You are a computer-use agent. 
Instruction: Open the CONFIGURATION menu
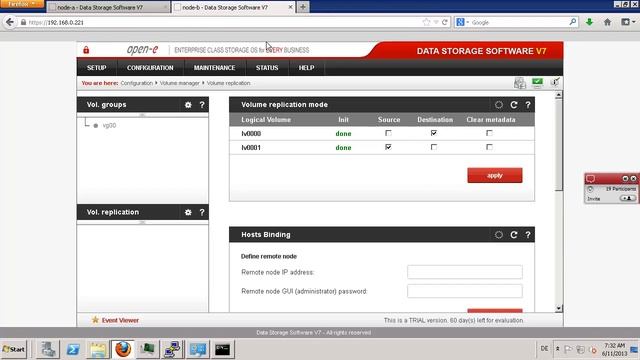[150, 68]
